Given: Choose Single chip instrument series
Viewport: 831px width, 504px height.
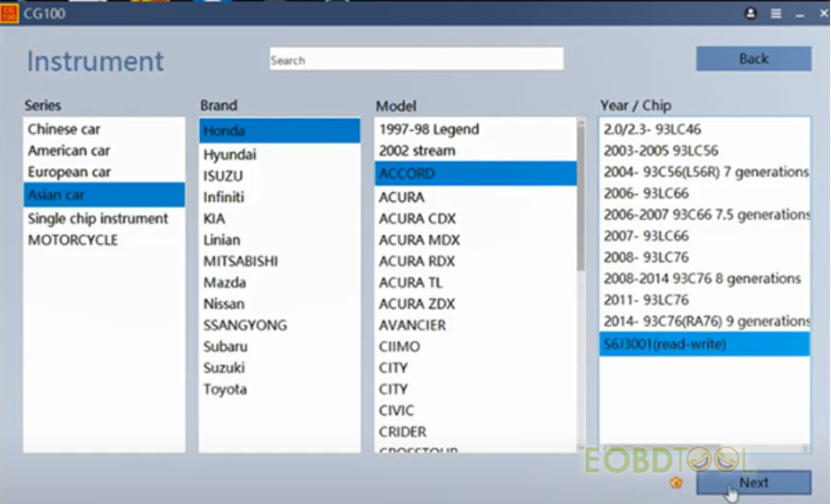Looking at the screenshot, I should tap(103, 219).
